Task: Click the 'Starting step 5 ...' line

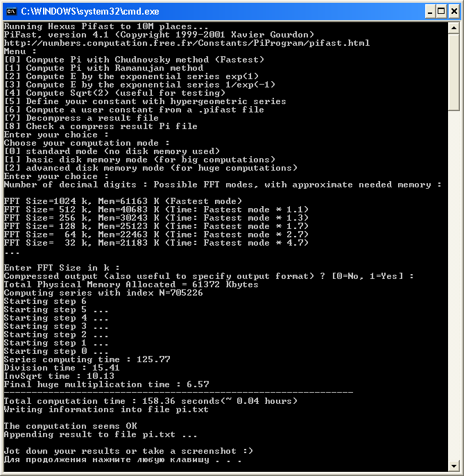Action: pyautogui.click(x=56, y=309)
